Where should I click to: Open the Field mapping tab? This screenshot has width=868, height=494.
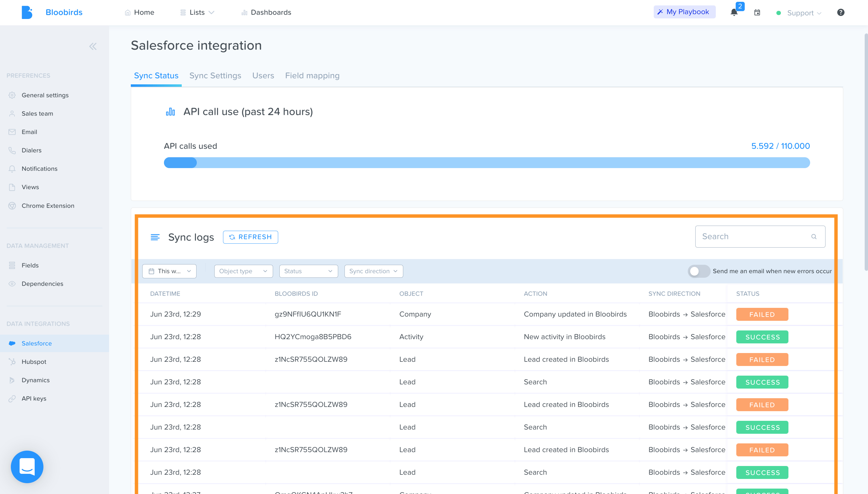[312, 76]
